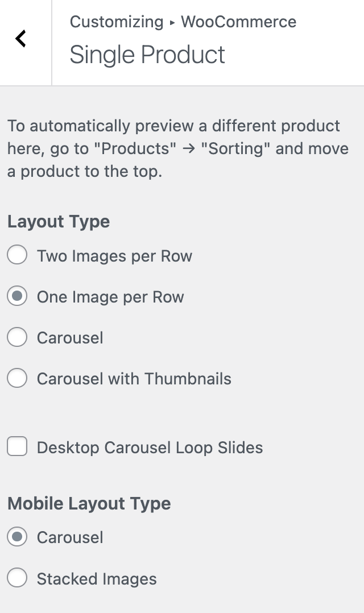Click the "Carousel" label under Layout Type

(x=70, y=338)
